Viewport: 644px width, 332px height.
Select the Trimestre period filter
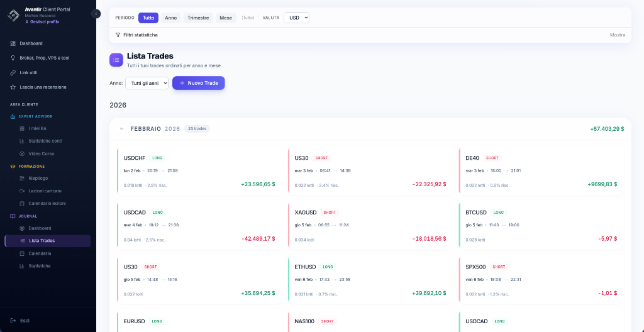pyautogui.click(x=198, y=18)
